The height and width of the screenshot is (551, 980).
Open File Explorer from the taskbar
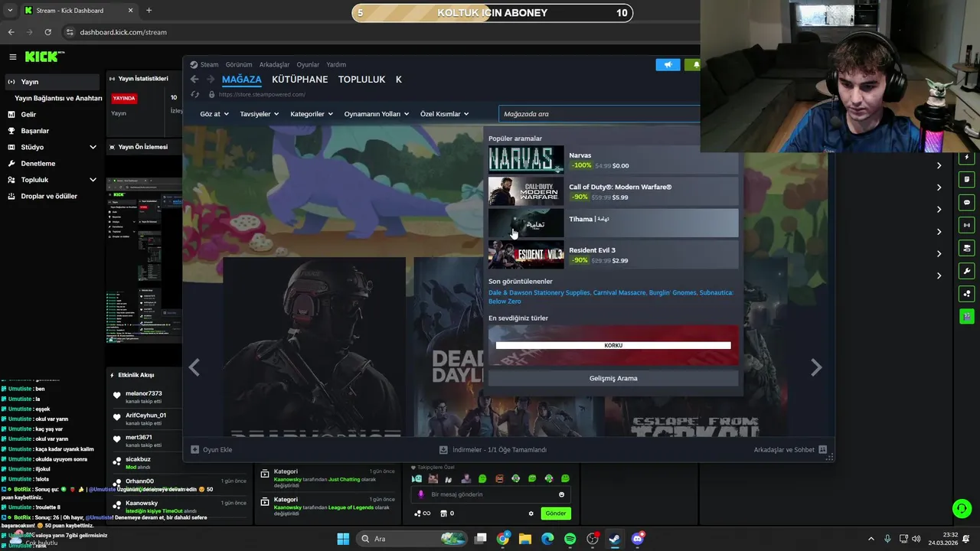point(525,539)
